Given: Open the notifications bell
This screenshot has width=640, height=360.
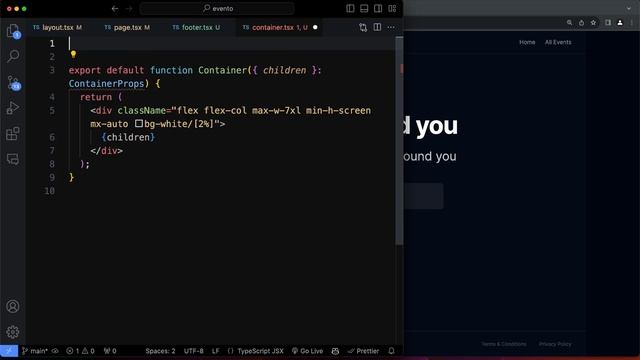Looking at the screenshot, I should (x=391, y=351).
